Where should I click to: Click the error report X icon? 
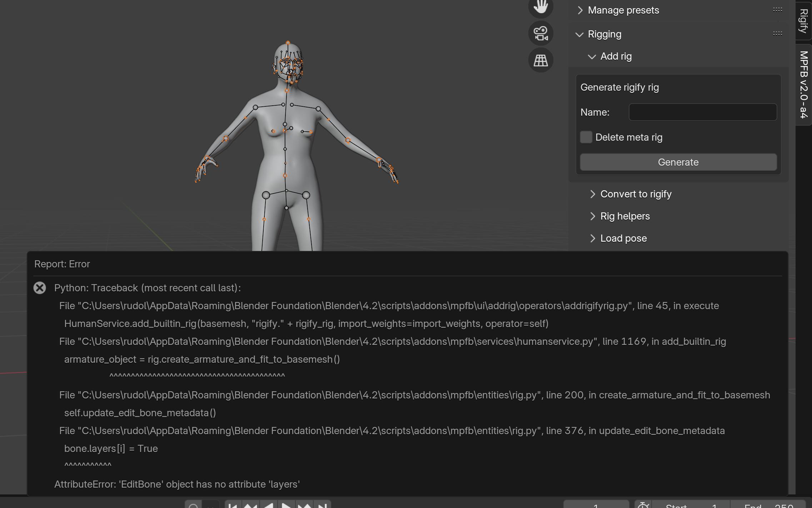click(40, 288)
